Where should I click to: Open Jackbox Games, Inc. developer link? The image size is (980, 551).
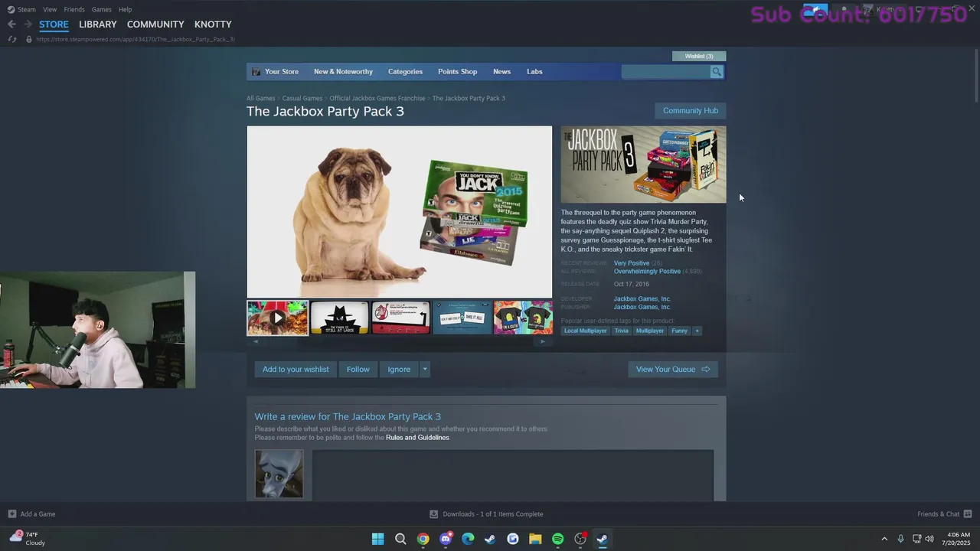(642, 299)
